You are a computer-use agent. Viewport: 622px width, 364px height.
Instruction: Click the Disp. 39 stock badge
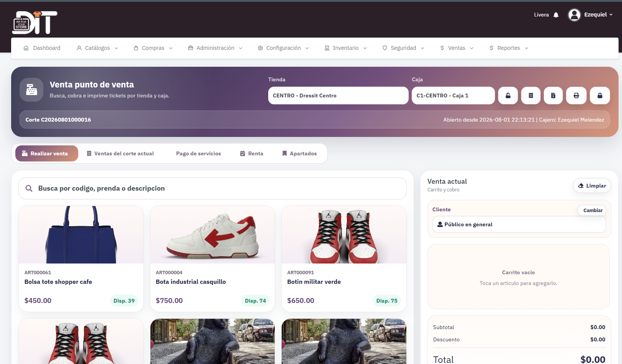(x=124, y=301)
